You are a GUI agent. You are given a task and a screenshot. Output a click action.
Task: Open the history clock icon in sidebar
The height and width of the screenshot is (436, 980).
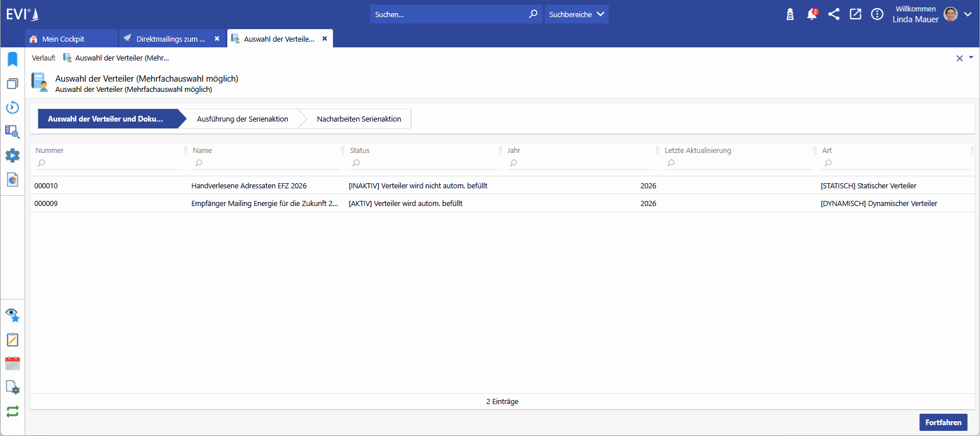13,107
